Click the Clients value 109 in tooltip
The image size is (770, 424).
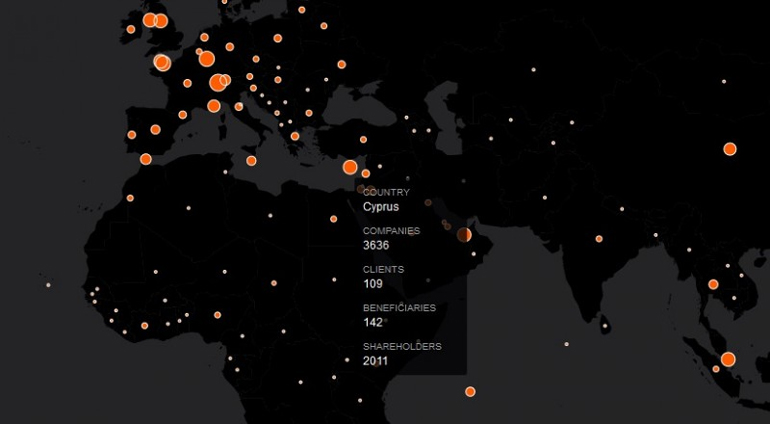click(x=373, y=284)
